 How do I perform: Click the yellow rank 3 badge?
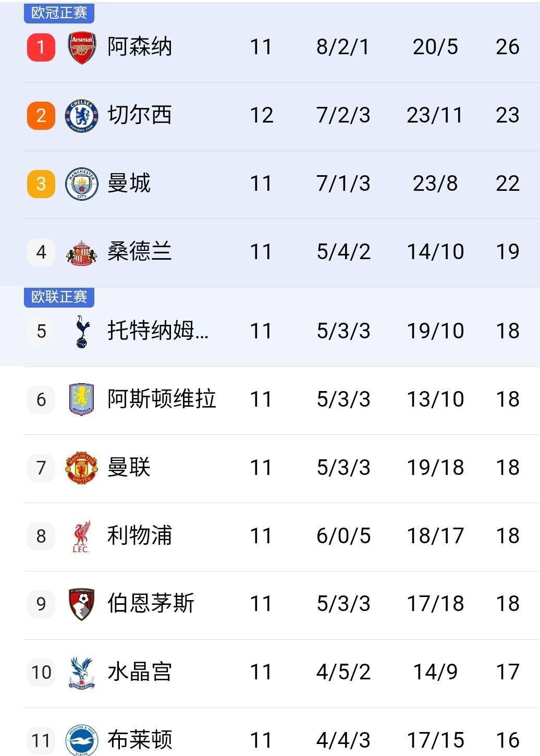[41, 184]
